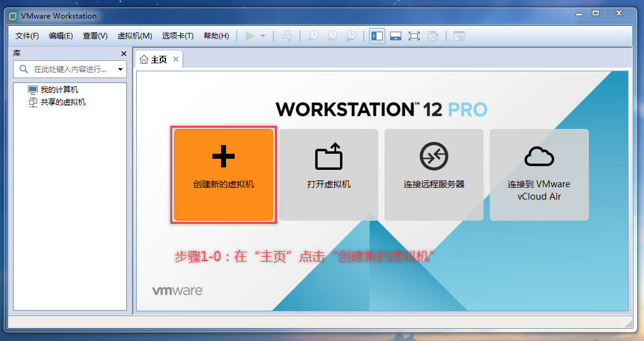Click the 连接远程服务器 tile

433,175
